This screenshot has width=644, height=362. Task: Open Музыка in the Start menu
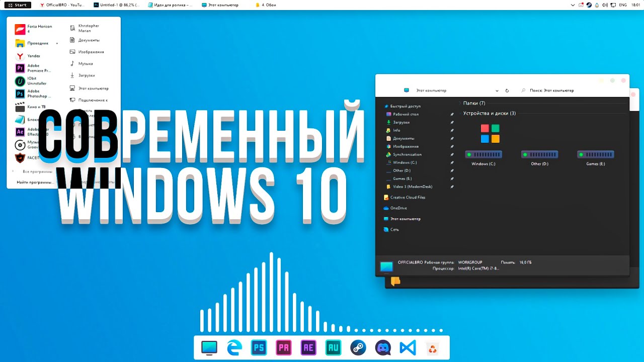82,63
